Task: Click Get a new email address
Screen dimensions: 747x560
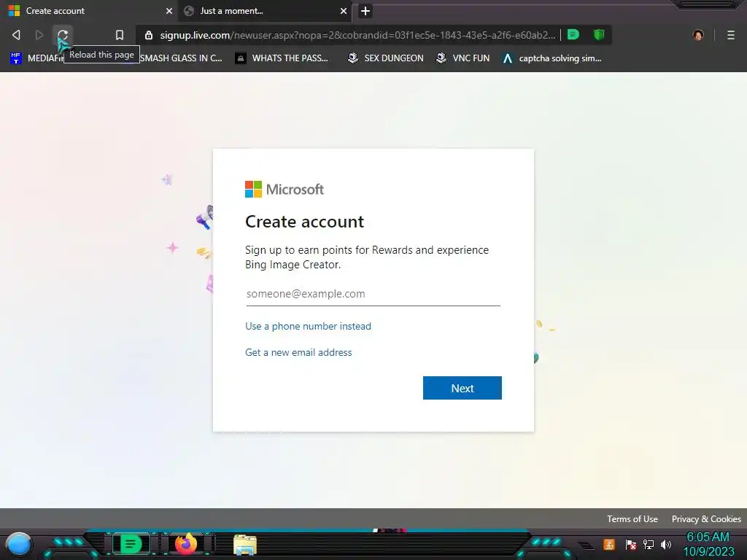Action: (x=298, y=352)
